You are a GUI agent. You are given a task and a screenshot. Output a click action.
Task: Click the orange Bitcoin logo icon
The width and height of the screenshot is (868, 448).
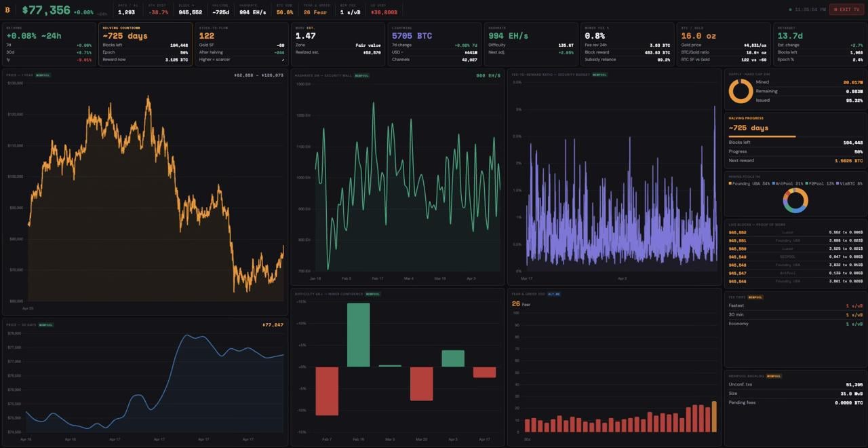click(7, 10)
